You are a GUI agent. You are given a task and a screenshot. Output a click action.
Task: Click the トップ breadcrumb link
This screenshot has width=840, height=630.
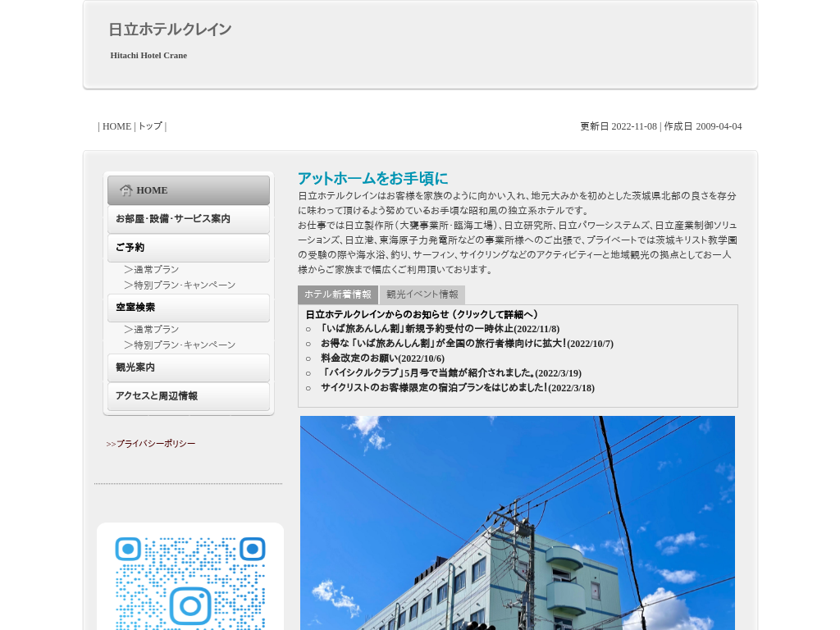150,126
